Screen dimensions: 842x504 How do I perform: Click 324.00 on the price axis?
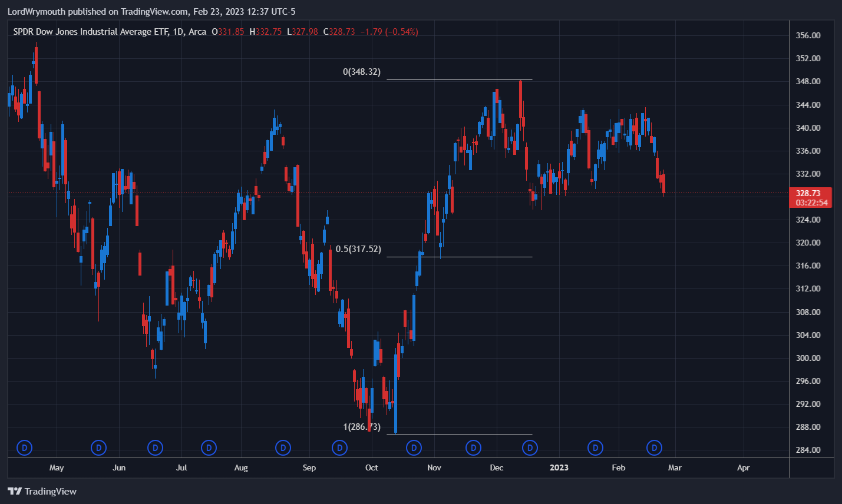[808, 220]
